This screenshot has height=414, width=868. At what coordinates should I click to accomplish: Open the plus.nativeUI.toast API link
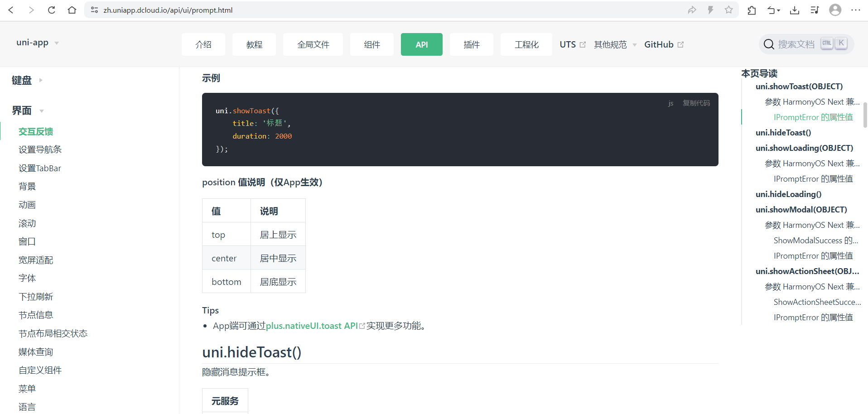coord(312,326)
